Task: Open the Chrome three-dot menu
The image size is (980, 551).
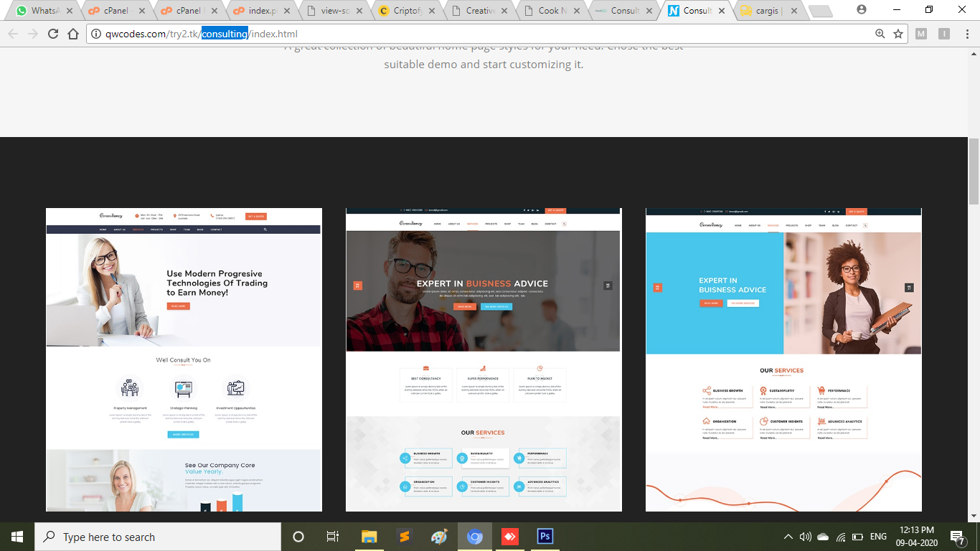Action: [x=966, y=34]
